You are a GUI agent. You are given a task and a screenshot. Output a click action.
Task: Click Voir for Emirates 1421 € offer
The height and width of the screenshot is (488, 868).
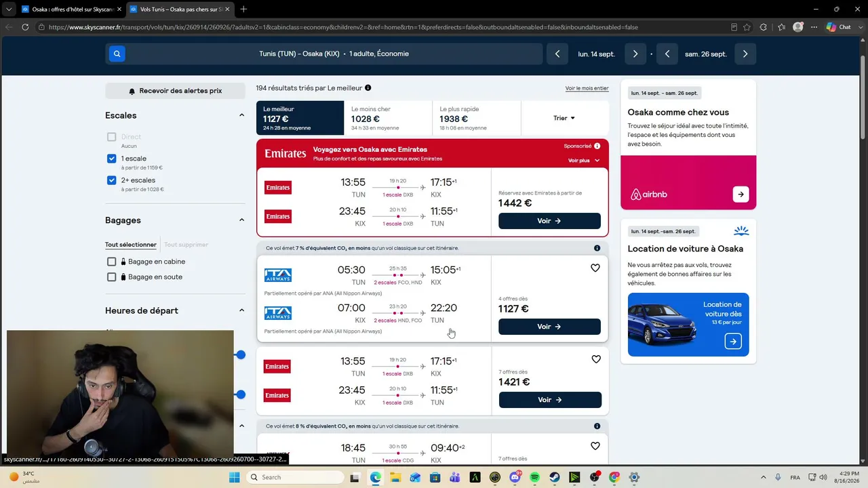point(550,400)
